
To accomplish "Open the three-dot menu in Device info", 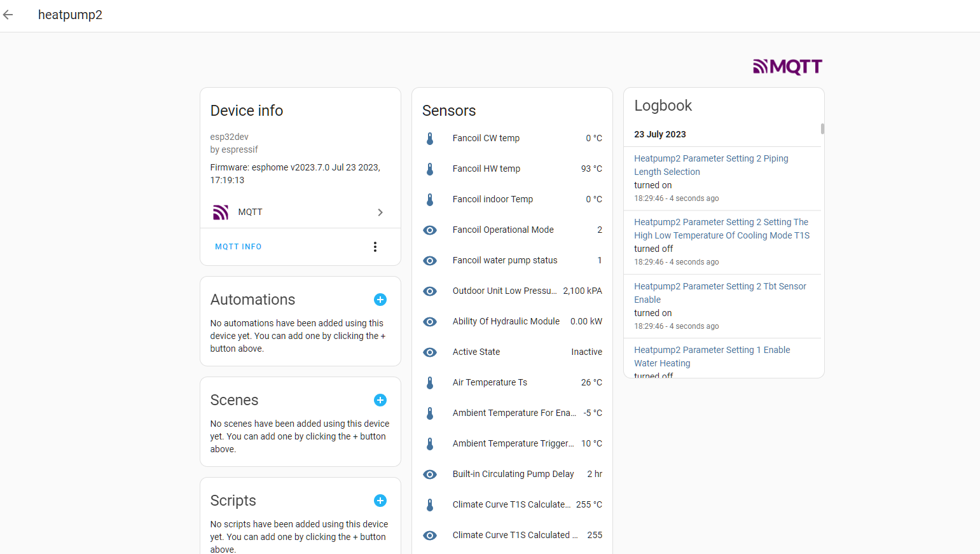I will tap(375, 247).
